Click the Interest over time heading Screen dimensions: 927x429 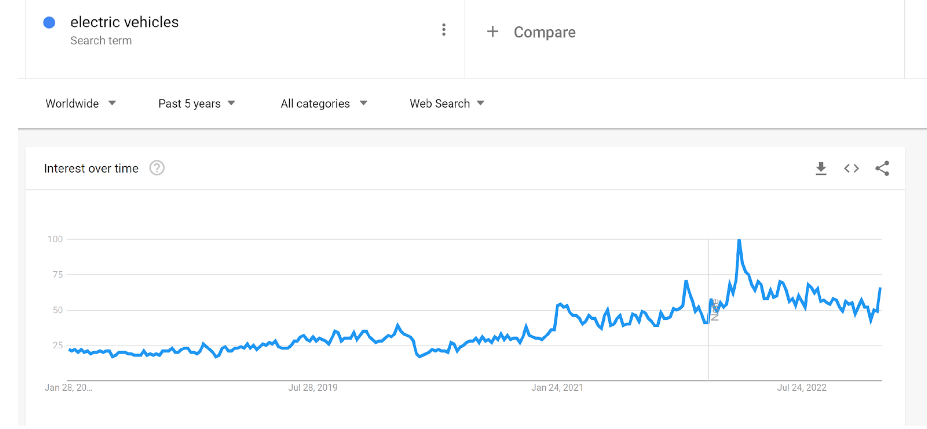(x=91, y=168)
